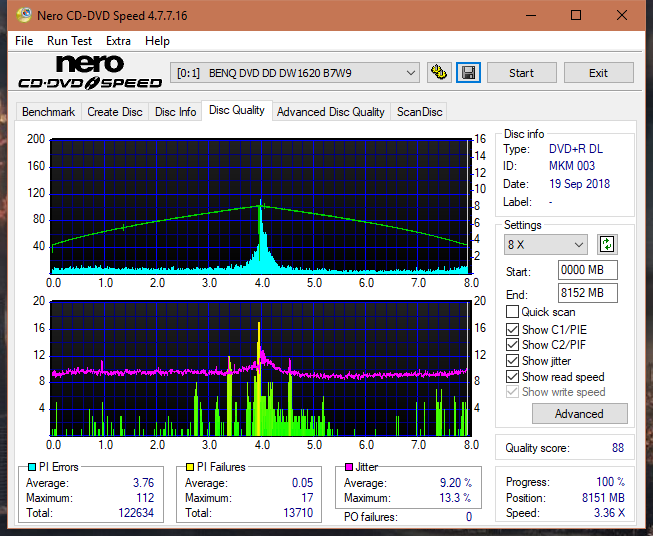Toggle Show jitter checkbox
The image size is (653, 536).
pos(512,361)
